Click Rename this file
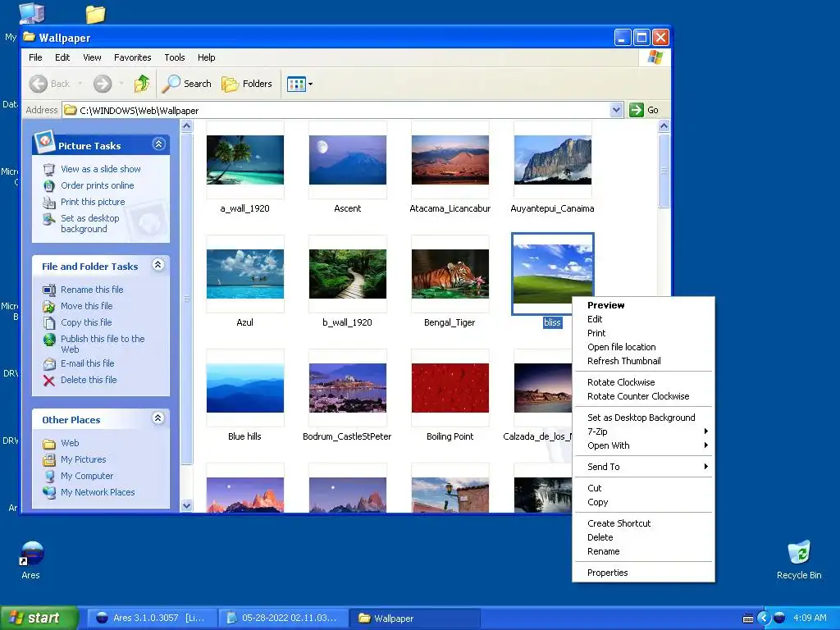The width and height of the screenshot is (840, 630). [x=92, y=290]
